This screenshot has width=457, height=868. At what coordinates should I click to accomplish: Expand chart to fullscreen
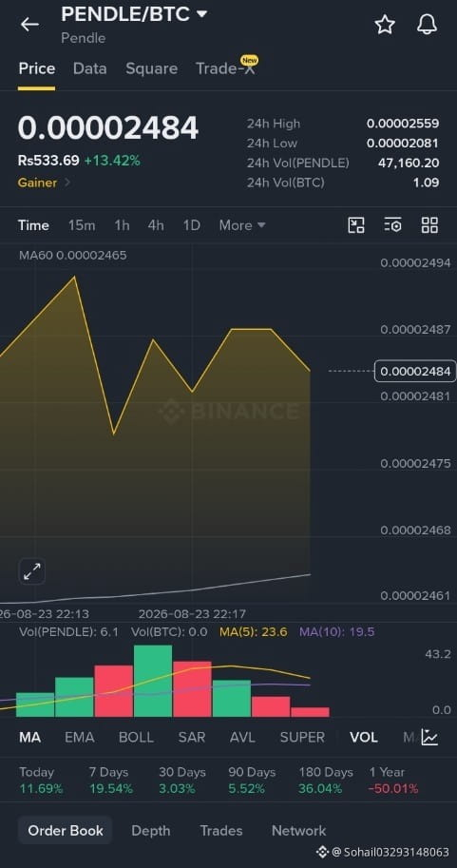(32, 571)
